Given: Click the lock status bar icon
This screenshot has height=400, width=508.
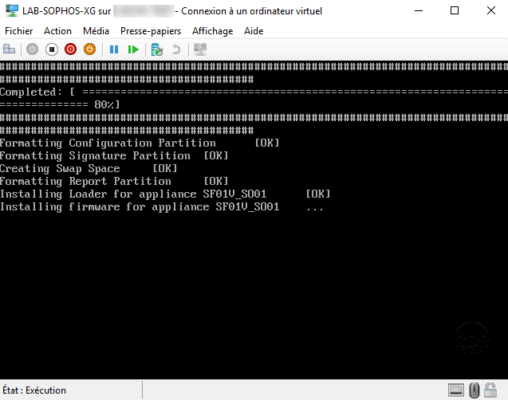Looking at the screenshot, I should click(x=490, y=390).
